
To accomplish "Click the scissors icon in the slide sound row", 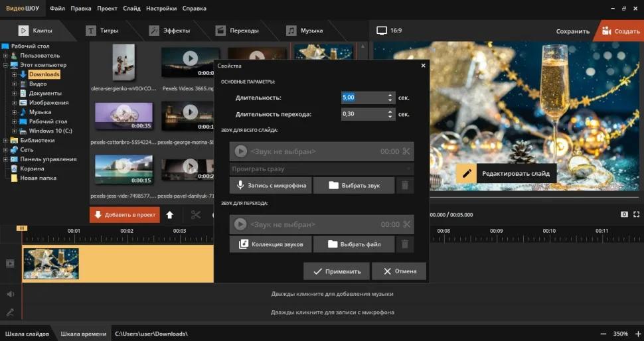I will [406, 151].
